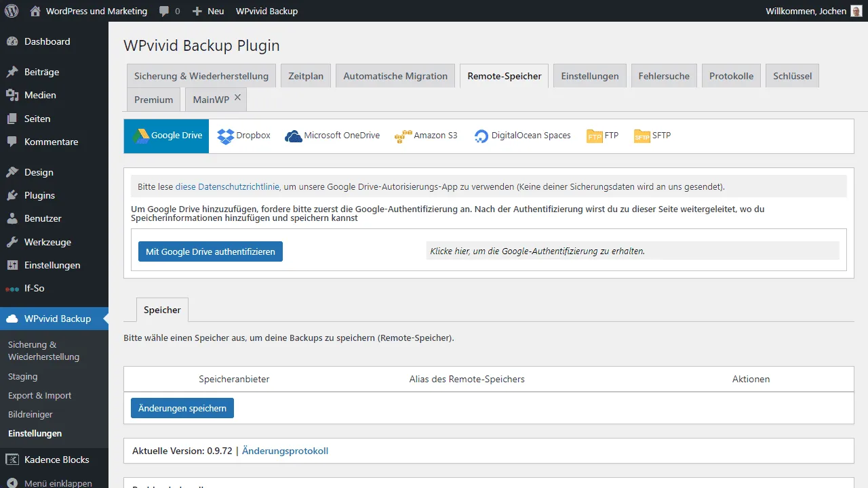Click the Aktionen column header

751,379
